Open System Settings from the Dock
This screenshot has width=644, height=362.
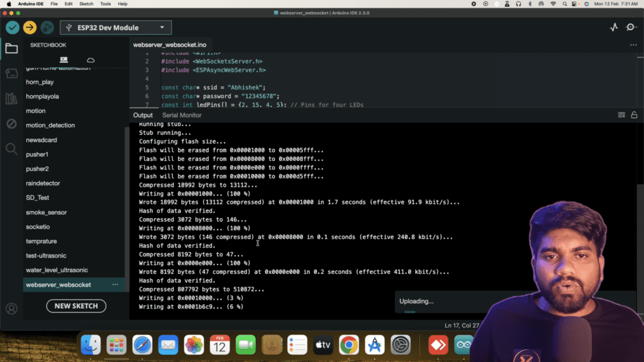pos(401,344)
